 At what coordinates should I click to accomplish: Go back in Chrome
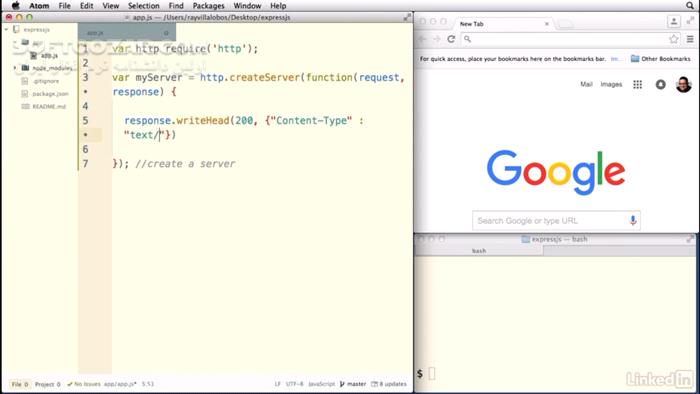[x=422, y=39]
